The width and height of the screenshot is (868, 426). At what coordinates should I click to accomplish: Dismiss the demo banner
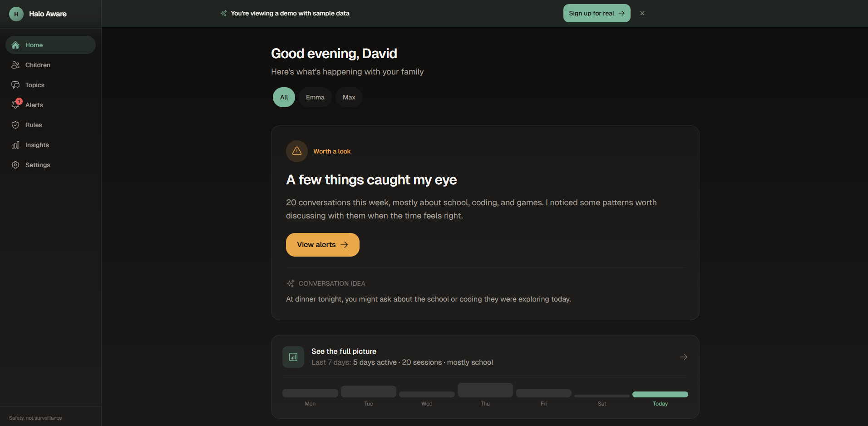point(642,13)
